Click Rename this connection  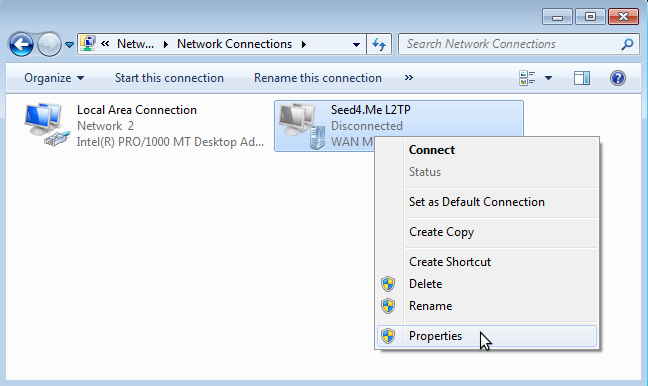coord(318,78)
